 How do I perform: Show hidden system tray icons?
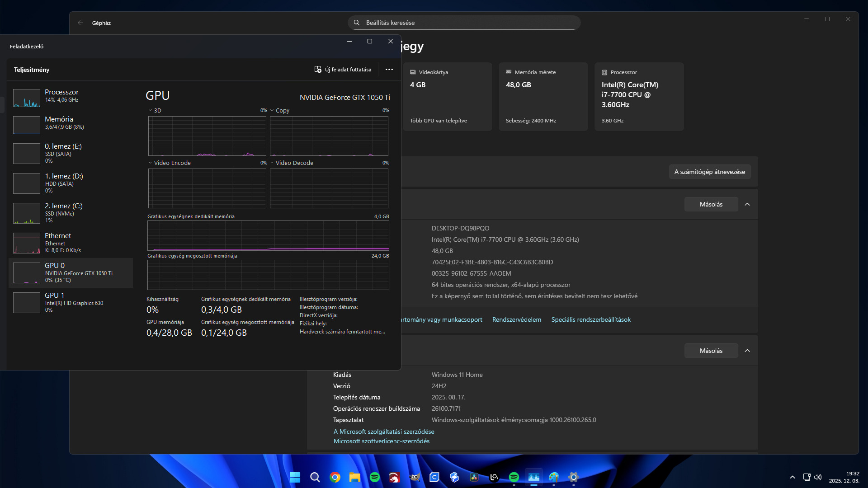point(793,477)
